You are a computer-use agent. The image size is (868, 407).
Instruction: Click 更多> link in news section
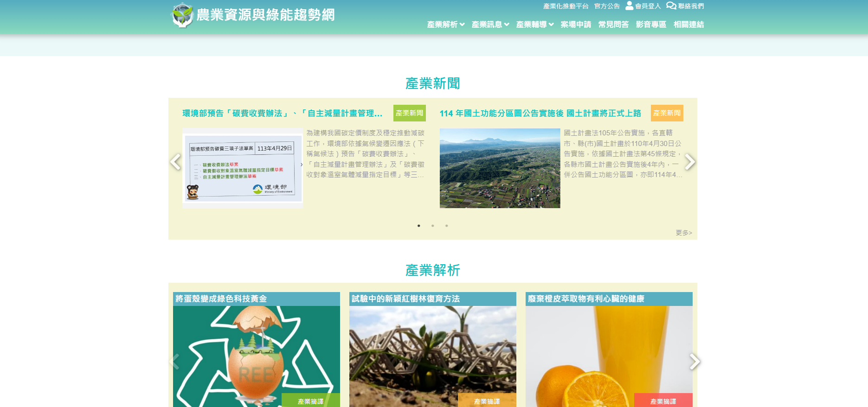(x=683, y=233)
